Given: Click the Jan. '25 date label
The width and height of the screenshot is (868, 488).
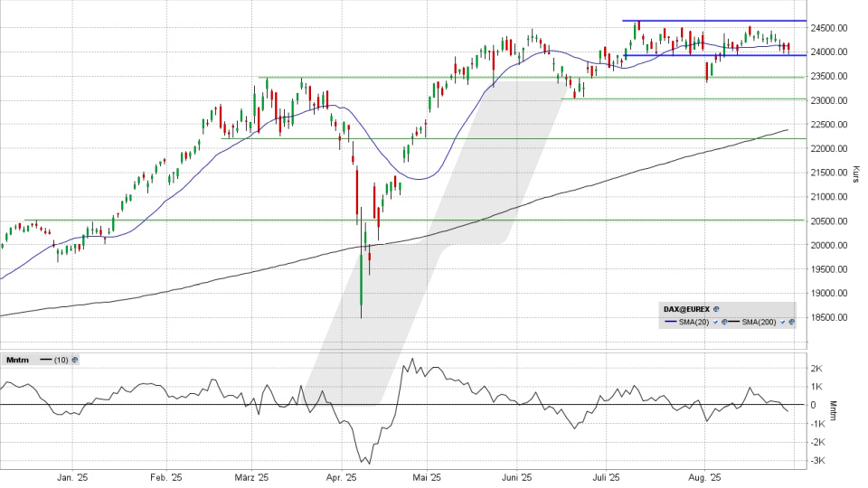Looking at the screenshot, I should click(x=72, y=477).
